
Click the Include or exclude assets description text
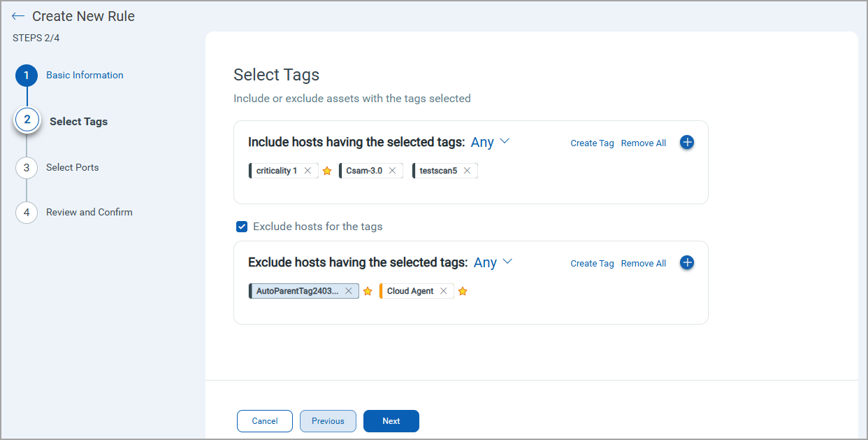click(x=352, y=99)
